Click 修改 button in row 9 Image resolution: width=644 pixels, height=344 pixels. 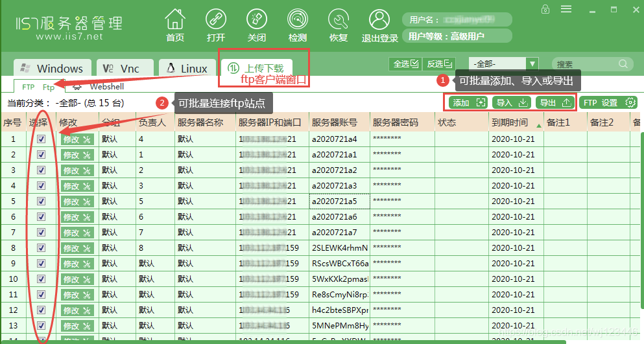(77, 264)
